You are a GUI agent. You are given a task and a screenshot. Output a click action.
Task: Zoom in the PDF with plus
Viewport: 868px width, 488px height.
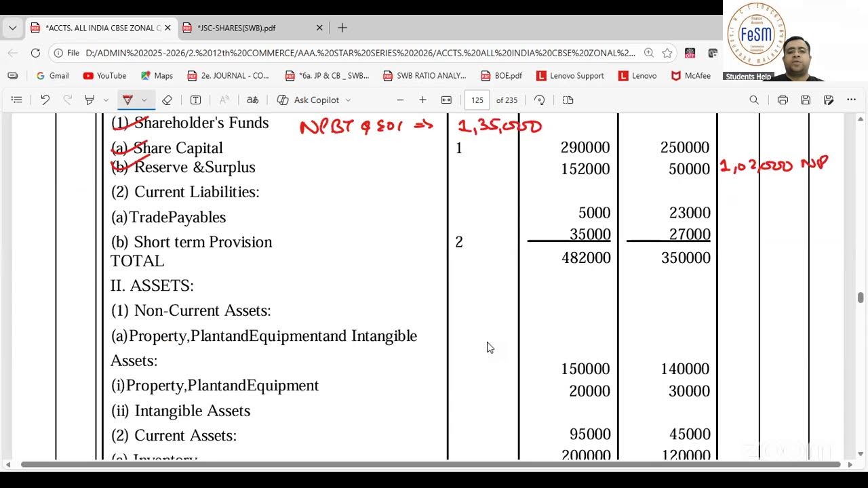click(422, 100)
